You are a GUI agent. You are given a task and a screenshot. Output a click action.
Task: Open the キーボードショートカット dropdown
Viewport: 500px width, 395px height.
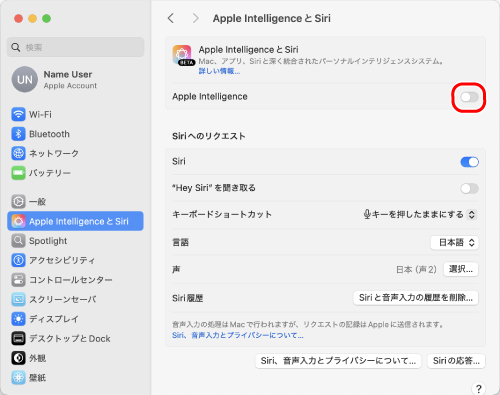[x=420, y=214]
